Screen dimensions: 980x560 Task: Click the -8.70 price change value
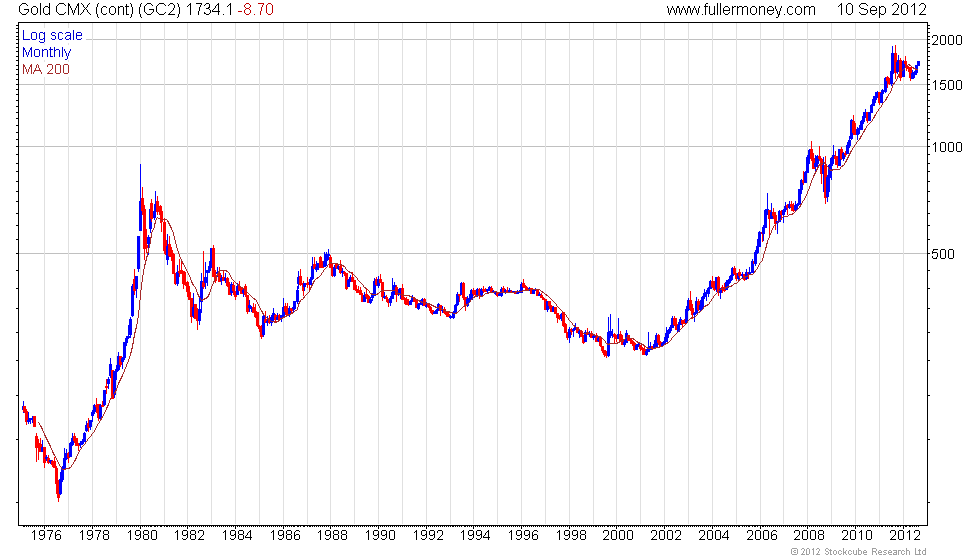(x=256, y=9)
